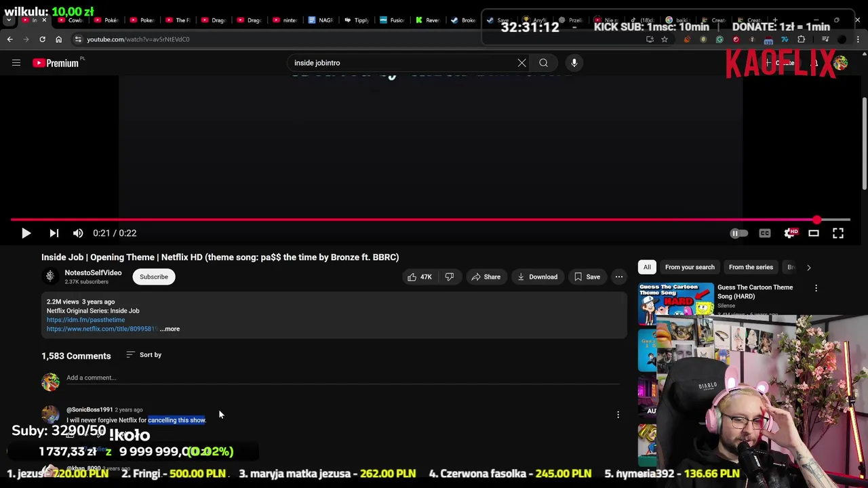Click the address bar URL
Viewport: 868px width, 488px height.
pyautogui.click(x=138, y=39)
